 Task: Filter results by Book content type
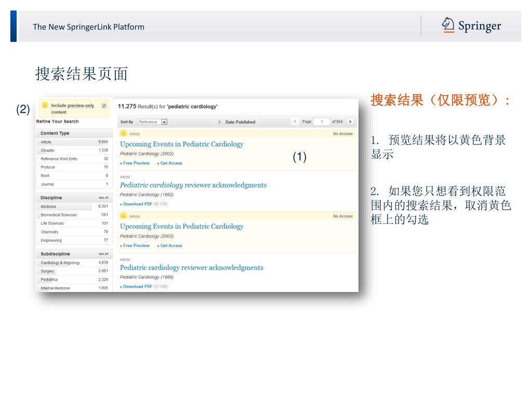point(74,176)
